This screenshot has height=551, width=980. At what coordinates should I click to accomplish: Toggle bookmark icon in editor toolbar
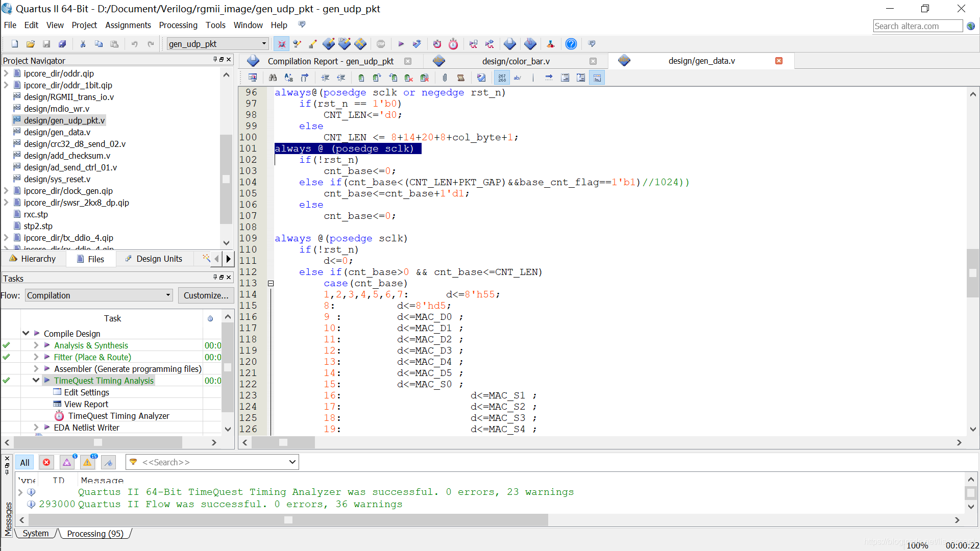(361, 78)
